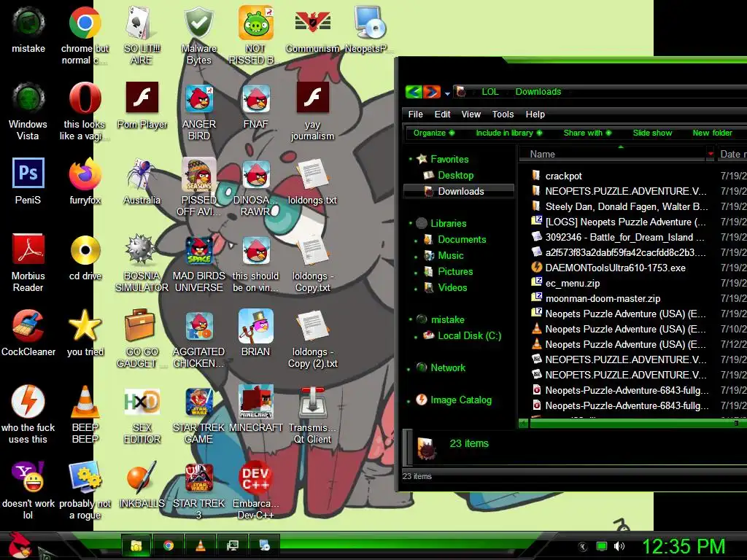Click the Slide show button

[652, 133]
